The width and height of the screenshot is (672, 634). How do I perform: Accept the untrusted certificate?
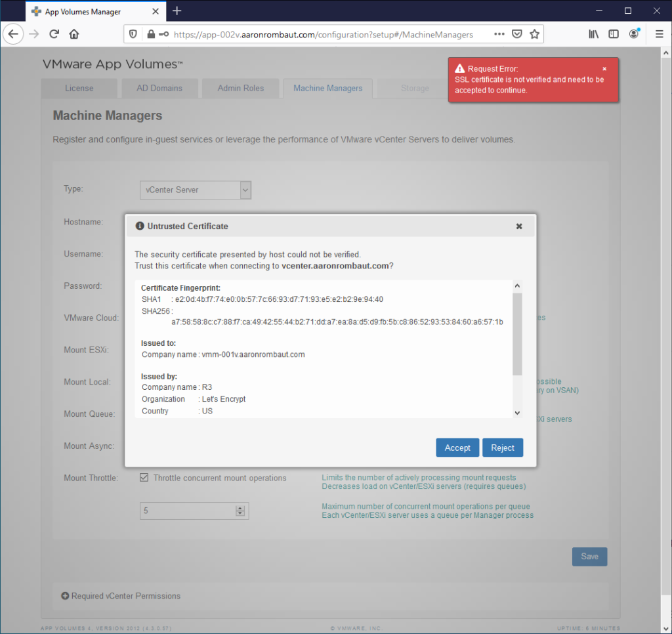pyautogui.click(x=457, y=448)
